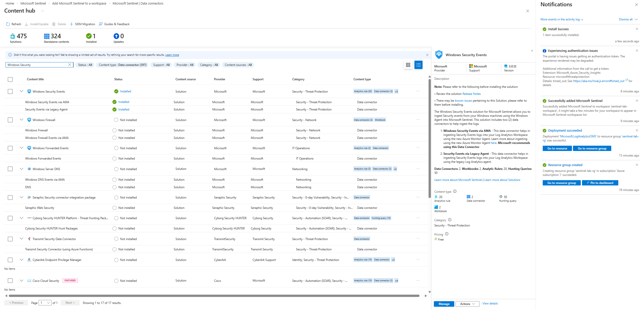This screenshot has height=310, width=644.
Task: Open the Actions dropdown button
Action: click(x=467, y=304)
